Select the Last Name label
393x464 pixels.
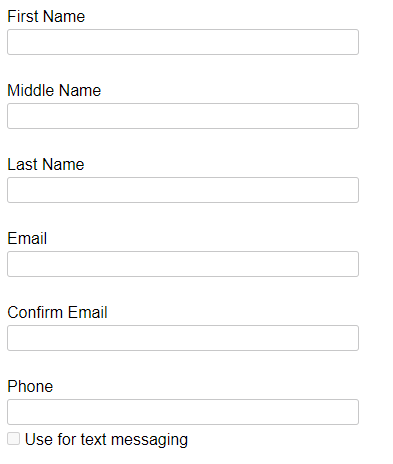(x=46, y=164)
